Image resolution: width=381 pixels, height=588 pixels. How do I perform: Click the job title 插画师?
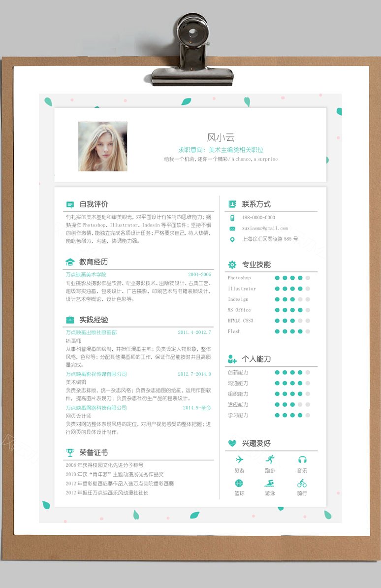[73, 341]
